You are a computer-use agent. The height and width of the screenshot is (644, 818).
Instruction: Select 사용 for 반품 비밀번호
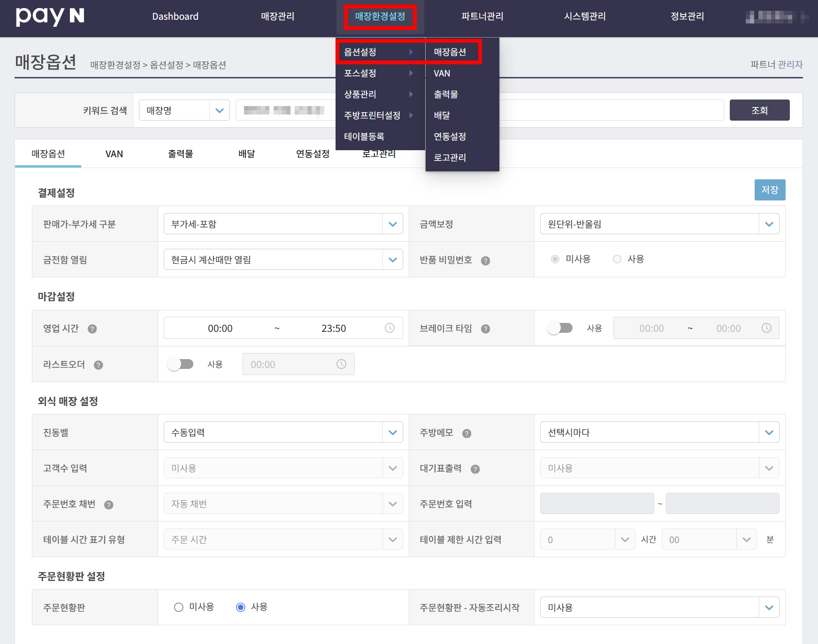617,259
